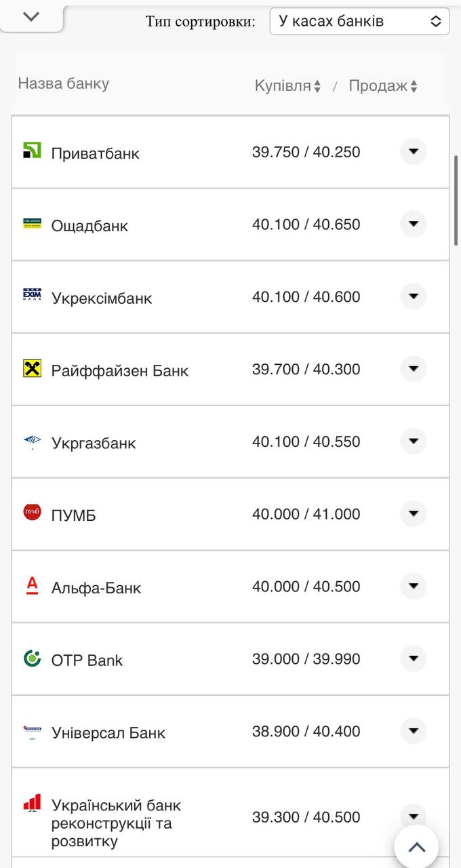Viewport: 461px width, 868px height.
Task: Click the vertical scrollbar thumb
Action: 456,200
